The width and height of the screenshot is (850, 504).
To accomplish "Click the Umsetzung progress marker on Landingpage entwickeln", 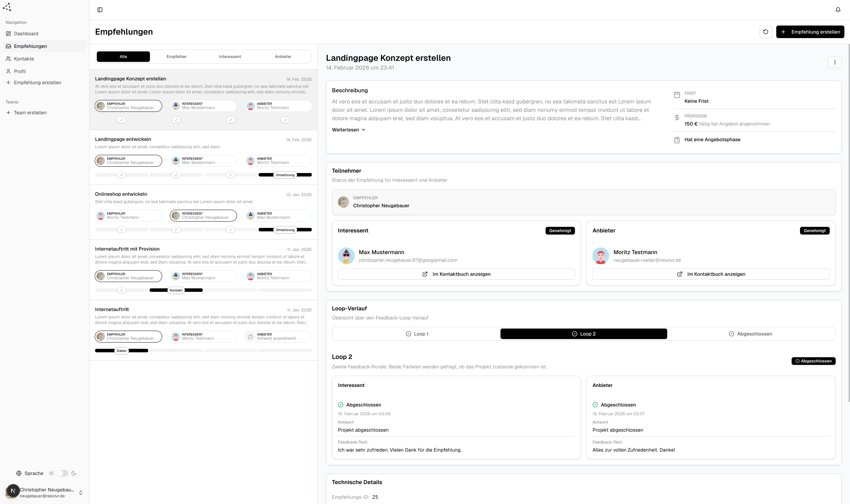I will [285, 175].
